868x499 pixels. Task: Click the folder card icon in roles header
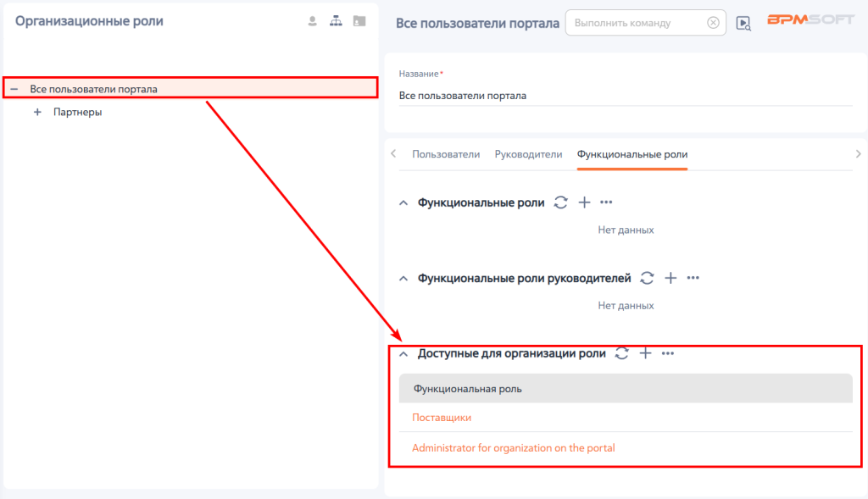click(x=359, y=21)
